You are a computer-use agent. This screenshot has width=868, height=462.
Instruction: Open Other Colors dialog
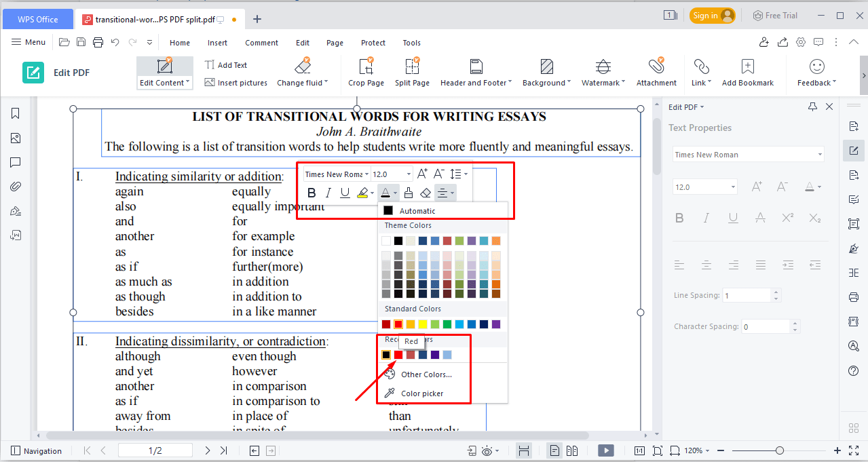pos(425,374)
